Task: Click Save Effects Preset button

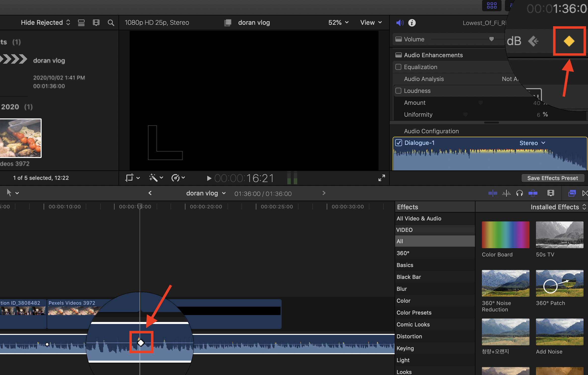Action: (x=553, y=178)
